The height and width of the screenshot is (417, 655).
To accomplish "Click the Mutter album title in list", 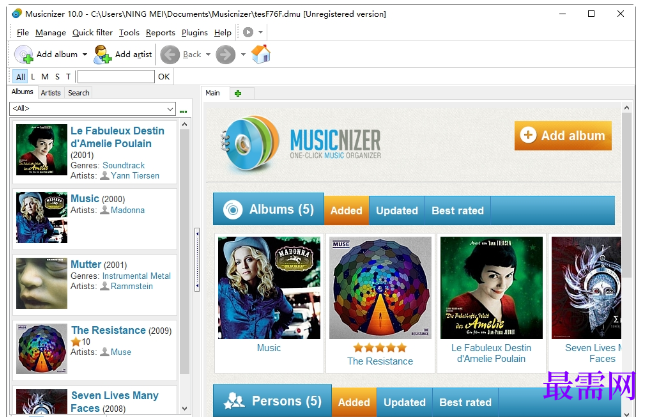I will coord(86,264).
